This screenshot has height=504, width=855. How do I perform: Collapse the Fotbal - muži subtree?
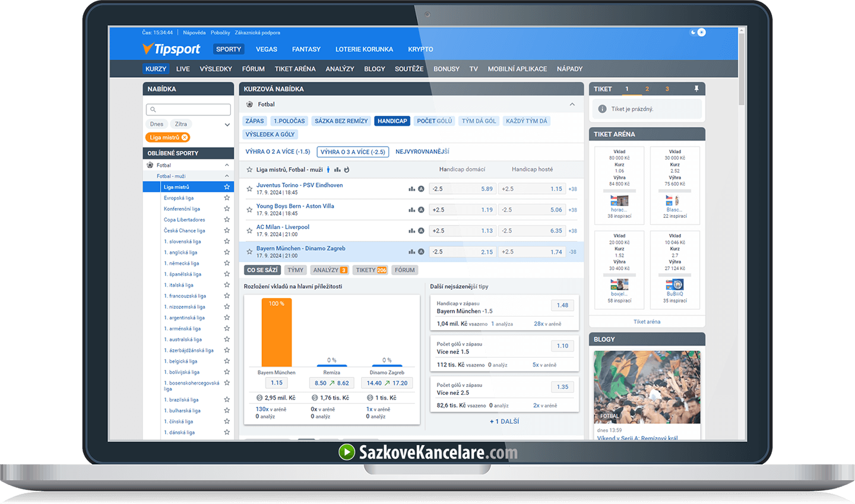coord(227,176)
